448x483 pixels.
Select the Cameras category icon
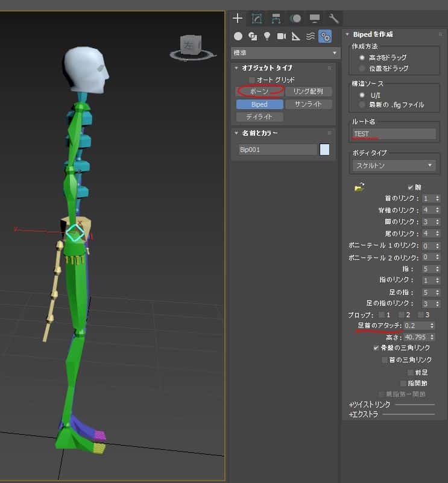[x=281, y=36]
